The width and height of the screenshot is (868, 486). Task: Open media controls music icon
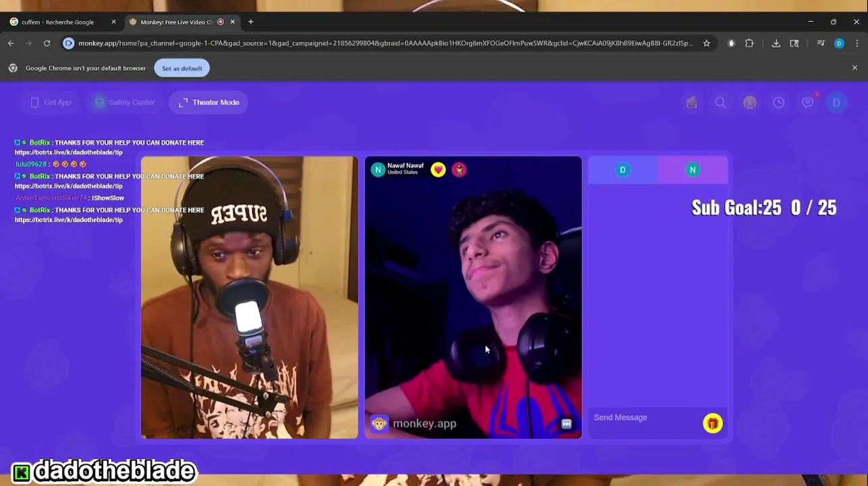[821, 43]
